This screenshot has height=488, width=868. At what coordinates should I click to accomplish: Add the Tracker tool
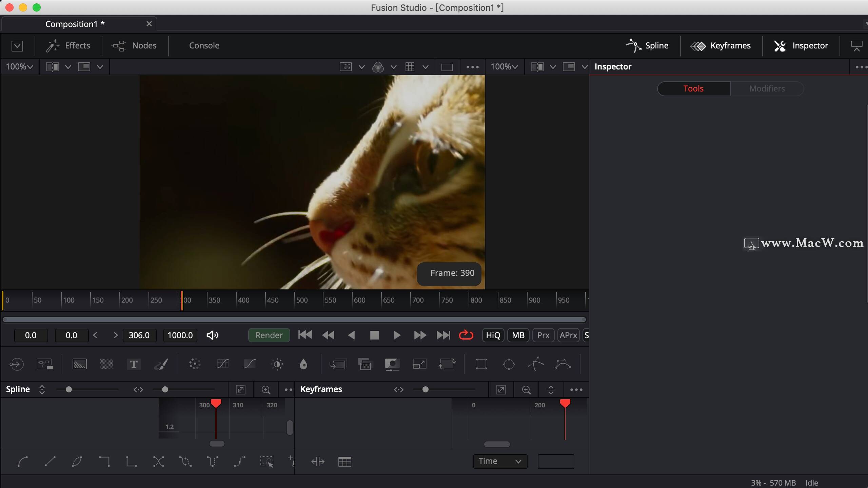click(x=195, y=364)
